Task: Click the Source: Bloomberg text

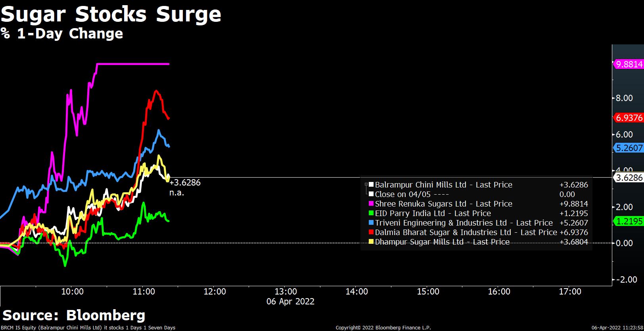Action: (74, 316)
